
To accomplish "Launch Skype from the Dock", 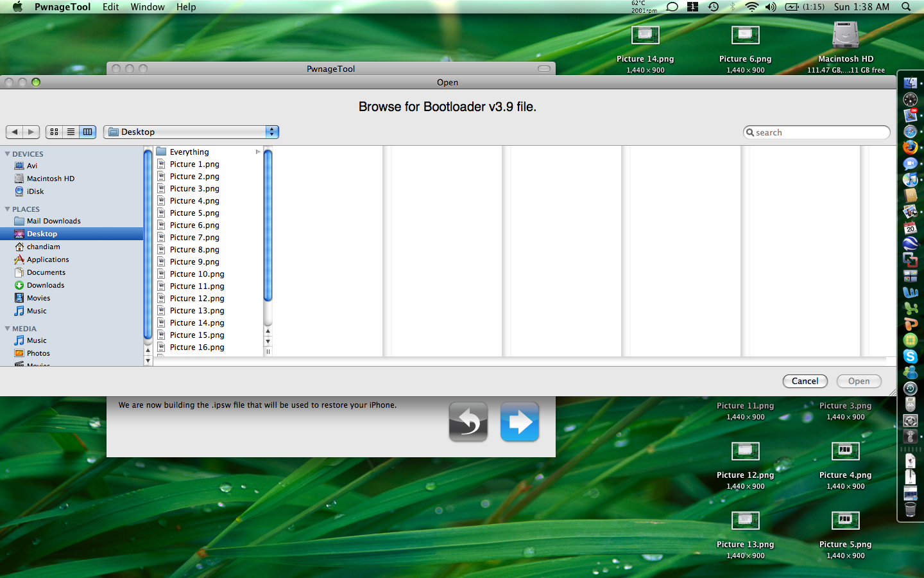I will (x=910, y=356).
